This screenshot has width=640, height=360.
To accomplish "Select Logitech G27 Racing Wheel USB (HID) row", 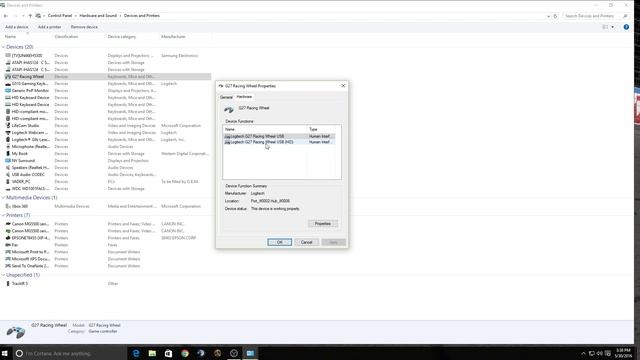I will (x=280, y=142).
